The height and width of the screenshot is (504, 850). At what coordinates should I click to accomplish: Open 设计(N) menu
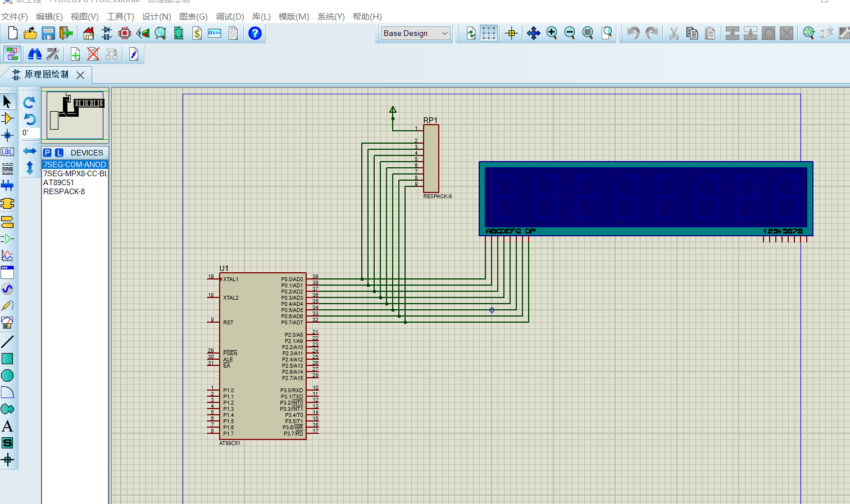[x=156, y=17]
